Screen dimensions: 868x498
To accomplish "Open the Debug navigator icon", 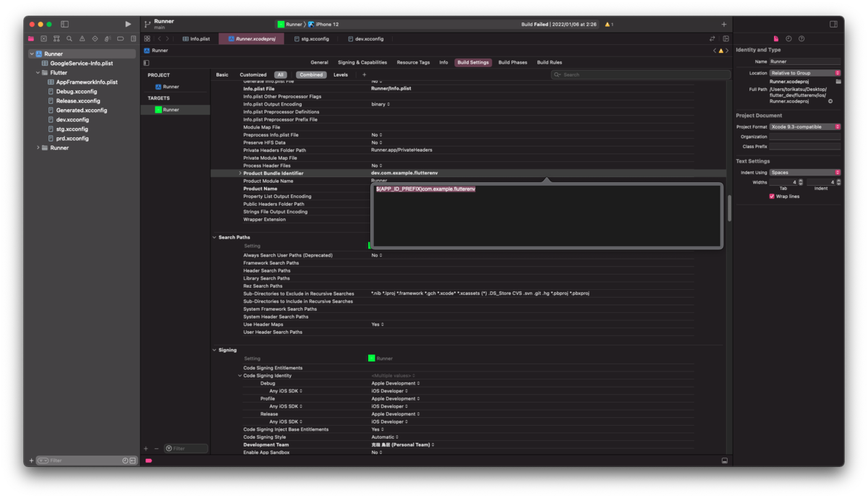I will pyautogui.click(x=108, y=38).
